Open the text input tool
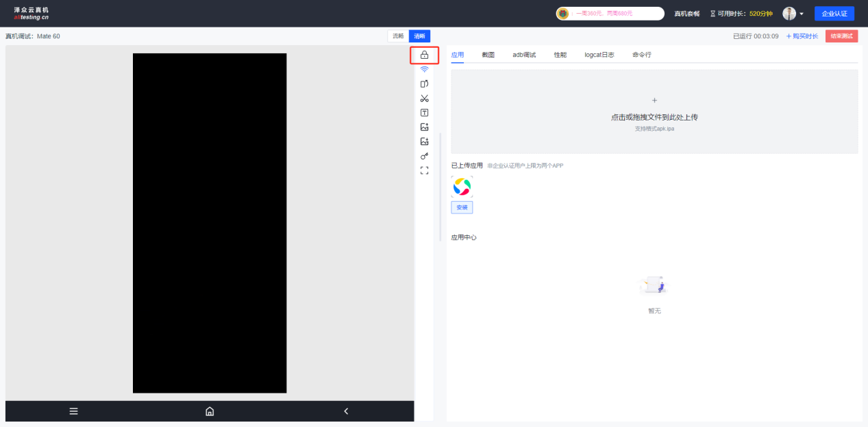 coord(424,113)
